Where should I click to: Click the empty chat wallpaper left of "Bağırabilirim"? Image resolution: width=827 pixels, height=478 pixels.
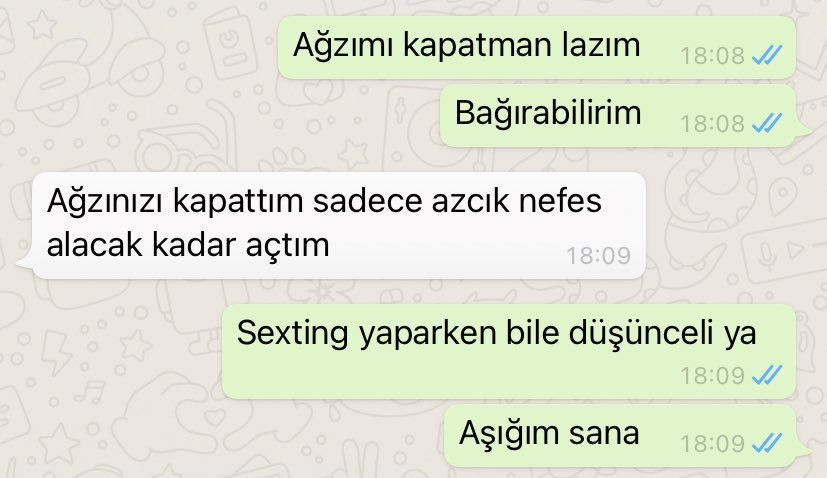[222, 116]
